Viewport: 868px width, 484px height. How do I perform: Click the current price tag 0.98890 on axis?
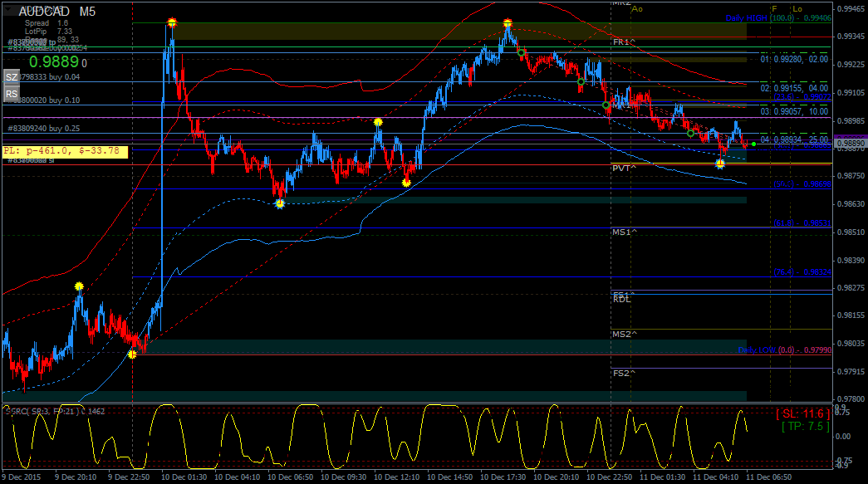point(851,144)
